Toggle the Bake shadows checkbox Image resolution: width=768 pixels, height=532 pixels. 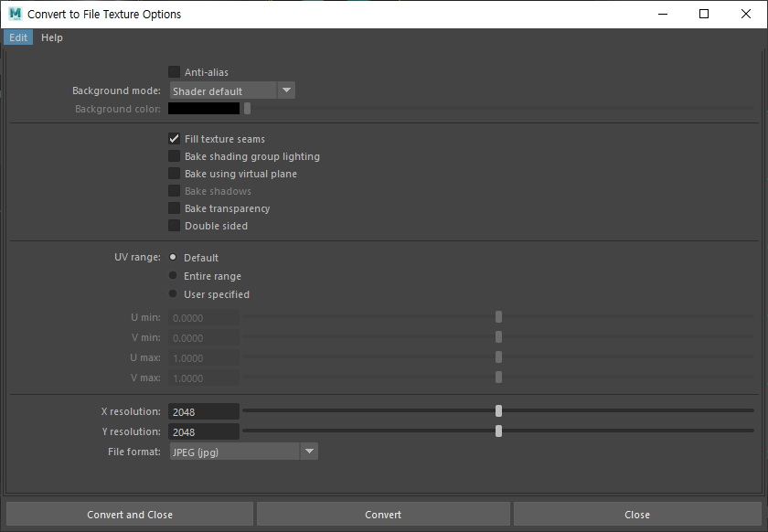174,190
